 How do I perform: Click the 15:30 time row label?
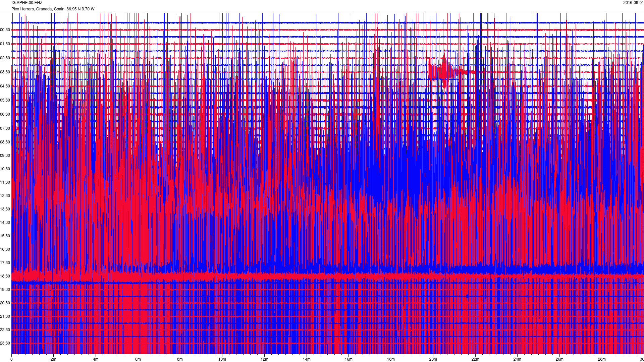pos(5,236)
